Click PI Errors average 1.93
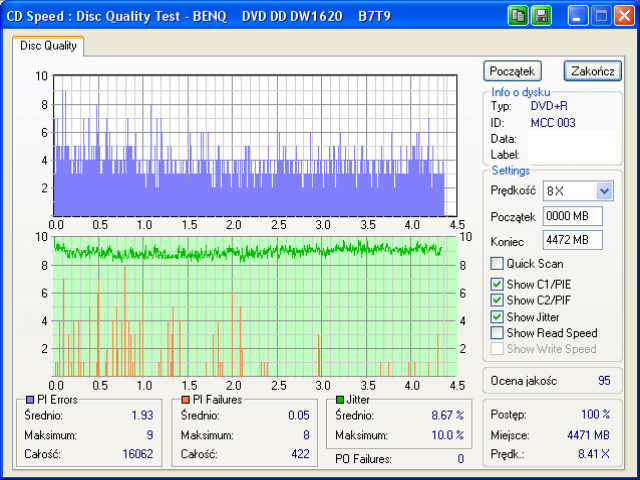The width and height of the screenshot is (640, 480). [x=142, y=416]
